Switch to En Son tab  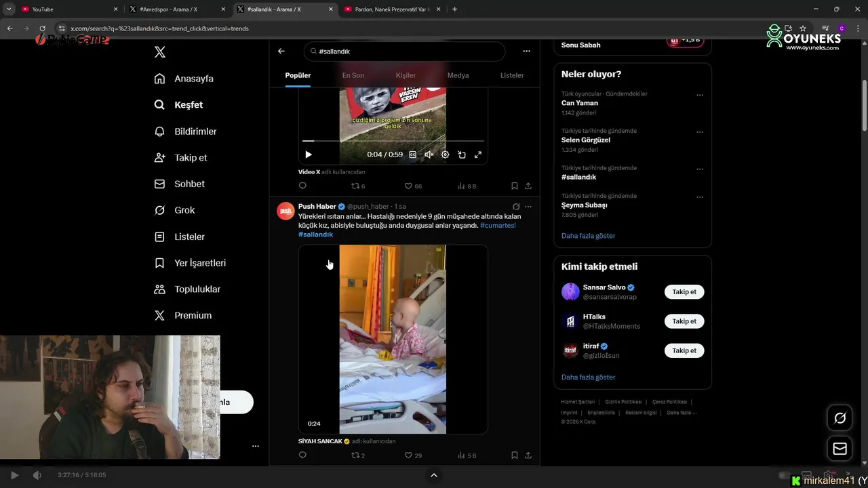(353, 75)
